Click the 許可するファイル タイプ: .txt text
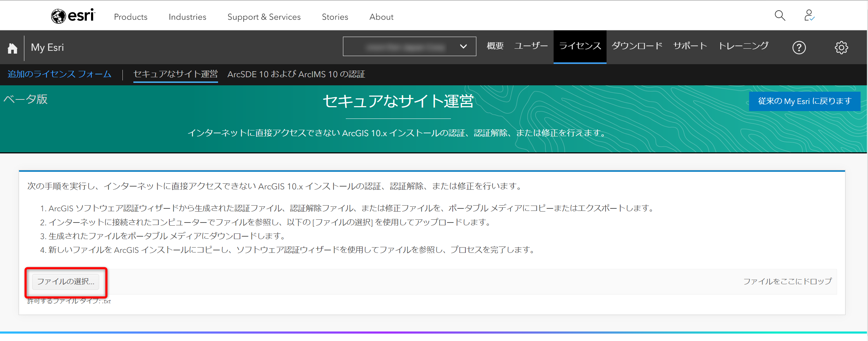The width and height of the screenshot is (868, 341). (69, 301)
